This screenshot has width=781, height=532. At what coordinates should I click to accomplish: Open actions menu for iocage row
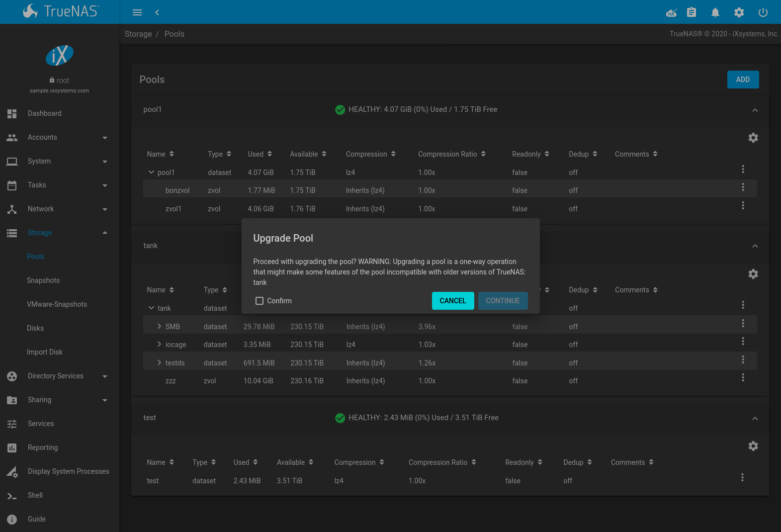tap(743, 341)
